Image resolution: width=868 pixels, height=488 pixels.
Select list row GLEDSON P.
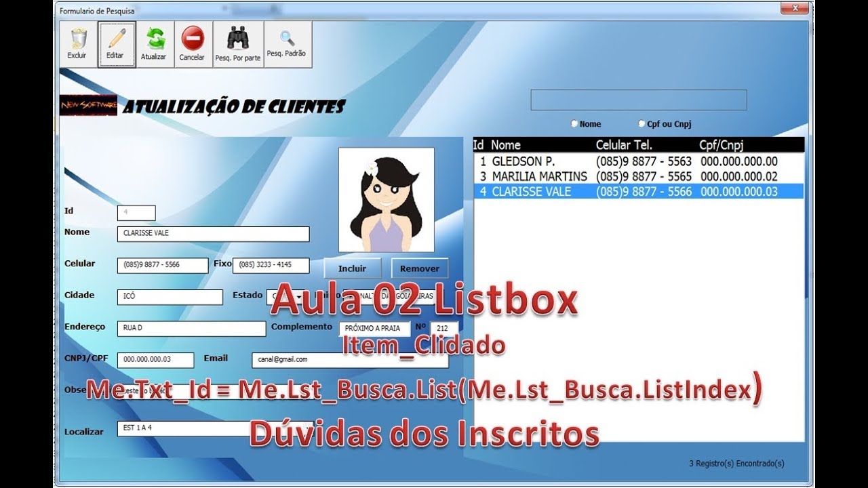638,161
